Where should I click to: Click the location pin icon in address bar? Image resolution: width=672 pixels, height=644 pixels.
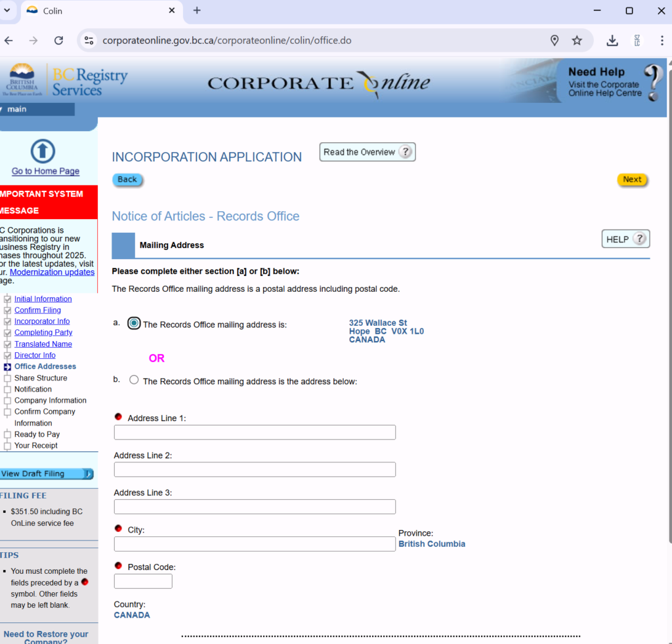coord(555,41)
